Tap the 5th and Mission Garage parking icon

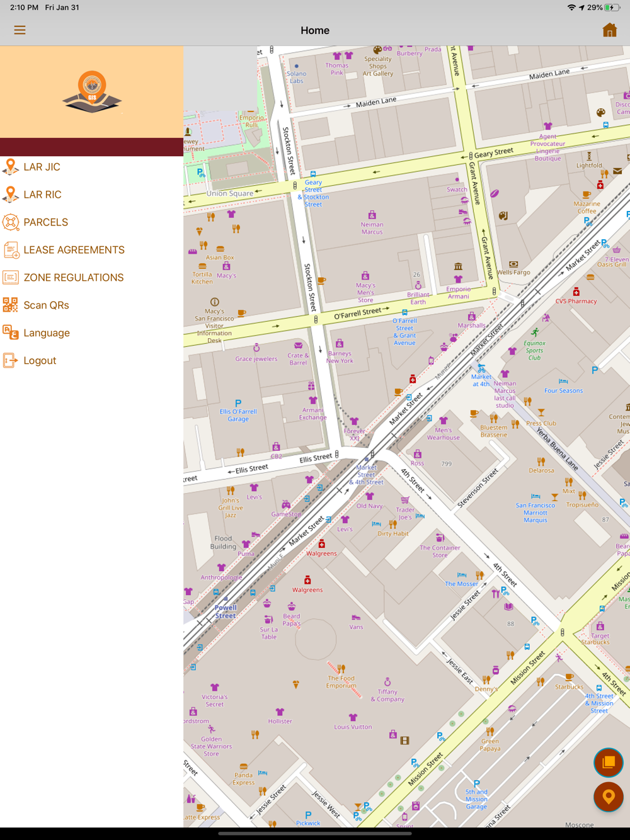coord(476,783)
